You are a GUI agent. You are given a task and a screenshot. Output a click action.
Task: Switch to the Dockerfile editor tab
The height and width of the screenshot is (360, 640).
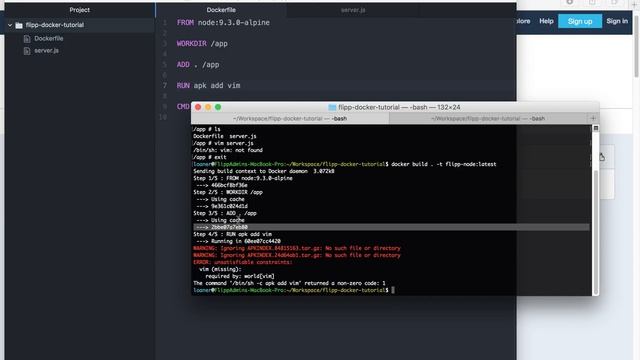(x=221, y=10)
